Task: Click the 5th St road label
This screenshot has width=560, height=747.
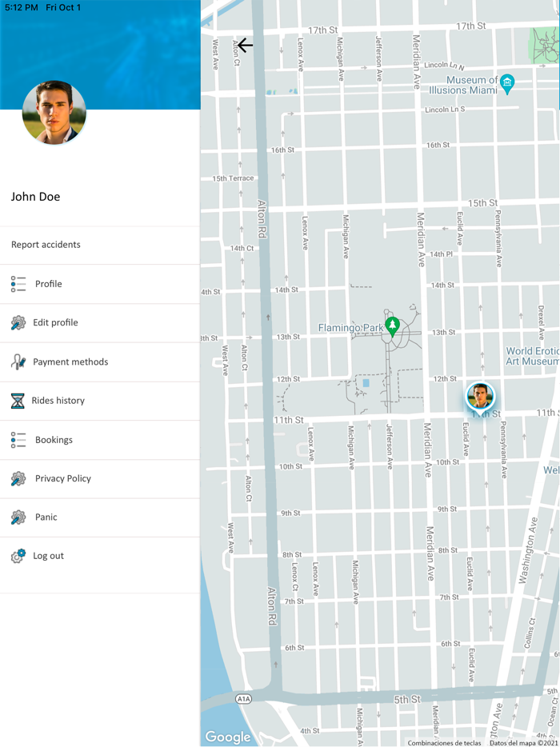Action: 407,699
